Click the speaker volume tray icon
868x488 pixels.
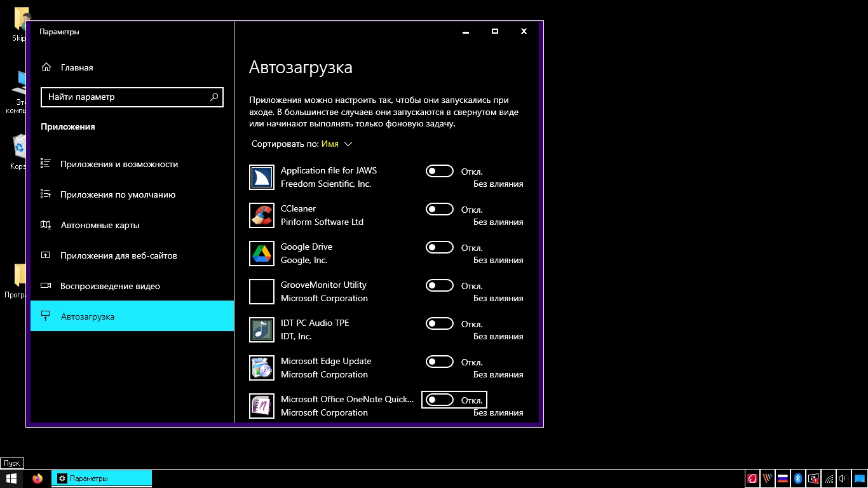click(x=843, y=478)
